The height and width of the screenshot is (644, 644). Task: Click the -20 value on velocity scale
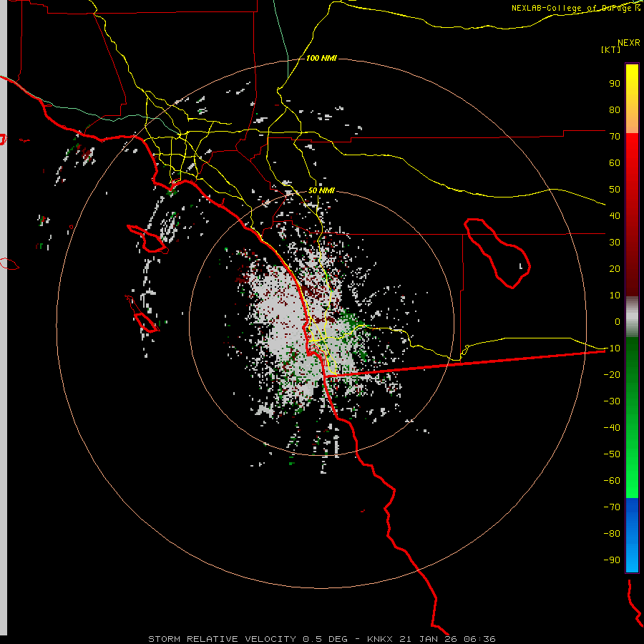[x=612, y=374]
